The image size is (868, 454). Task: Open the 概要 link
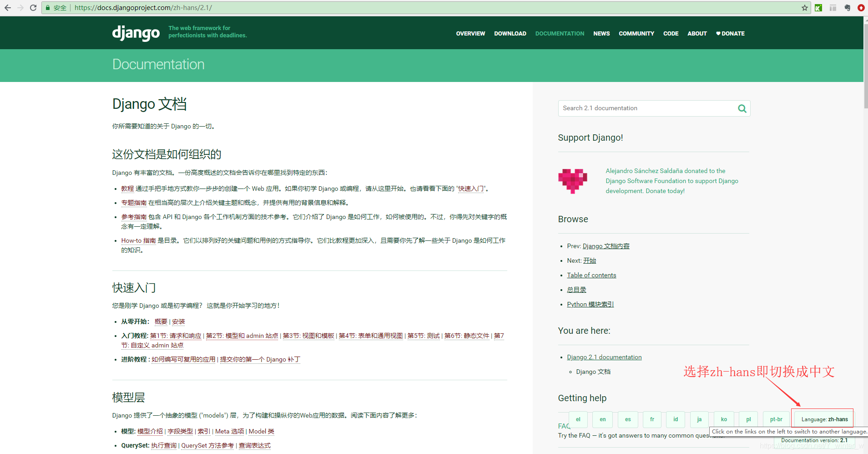coord(161,321)
